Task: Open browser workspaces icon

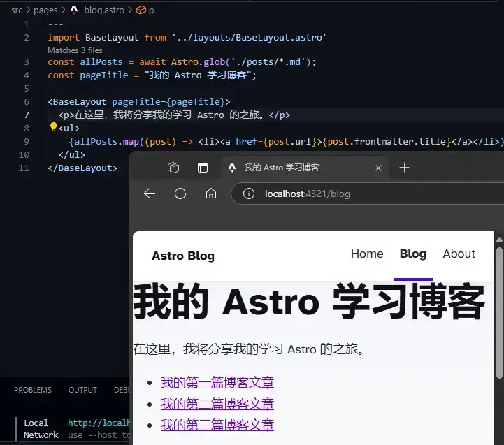Action: point(173,168)
